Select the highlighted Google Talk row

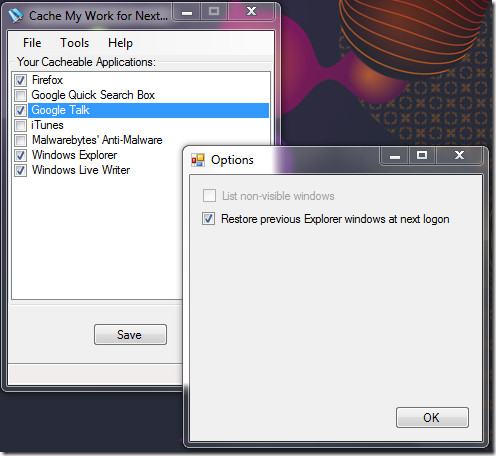pyautogui.click(x=148, y=110)
